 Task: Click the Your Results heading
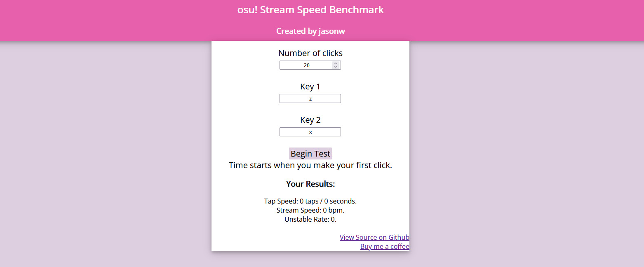(310, 184)
